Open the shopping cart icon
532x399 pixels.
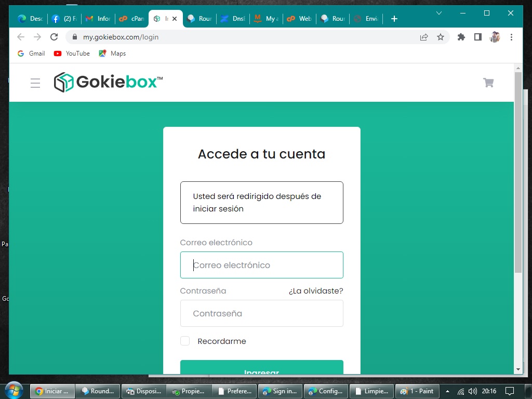coord(488,83)
